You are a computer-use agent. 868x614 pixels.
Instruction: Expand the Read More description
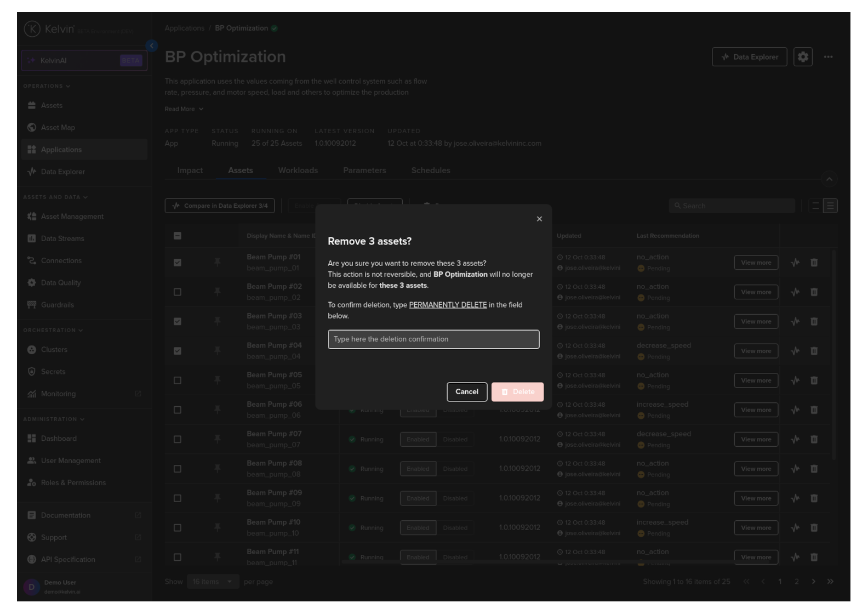[x=184, y=109]
